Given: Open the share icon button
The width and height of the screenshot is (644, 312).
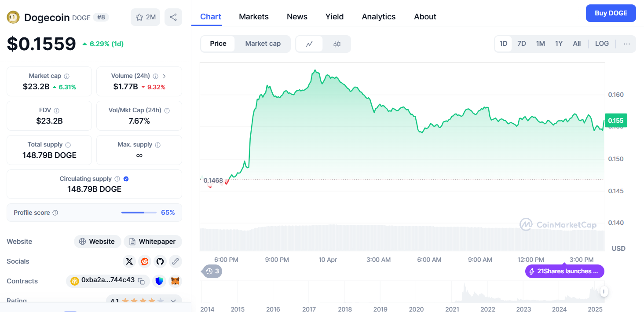Looking at the screenshot, I should tap(173, 17).
